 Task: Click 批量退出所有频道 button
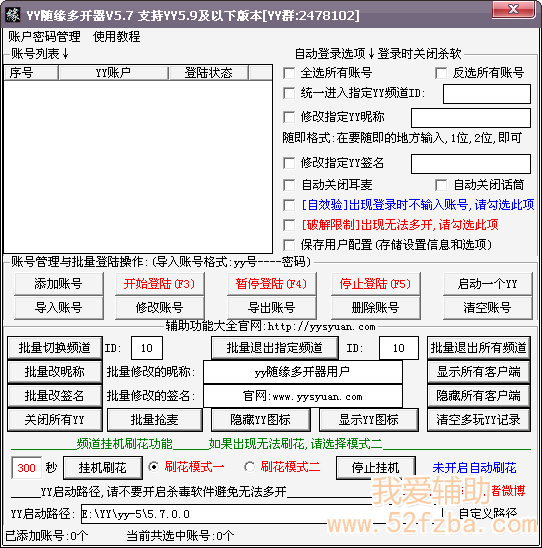pos(479,348)
